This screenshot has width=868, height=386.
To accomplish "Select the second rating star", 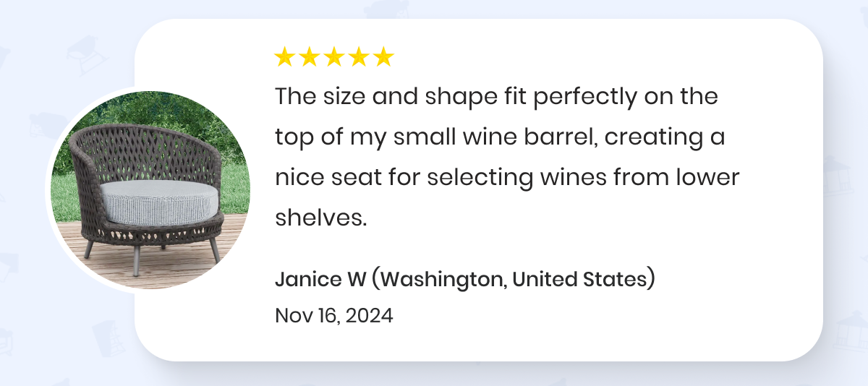I will click(310, 57).
